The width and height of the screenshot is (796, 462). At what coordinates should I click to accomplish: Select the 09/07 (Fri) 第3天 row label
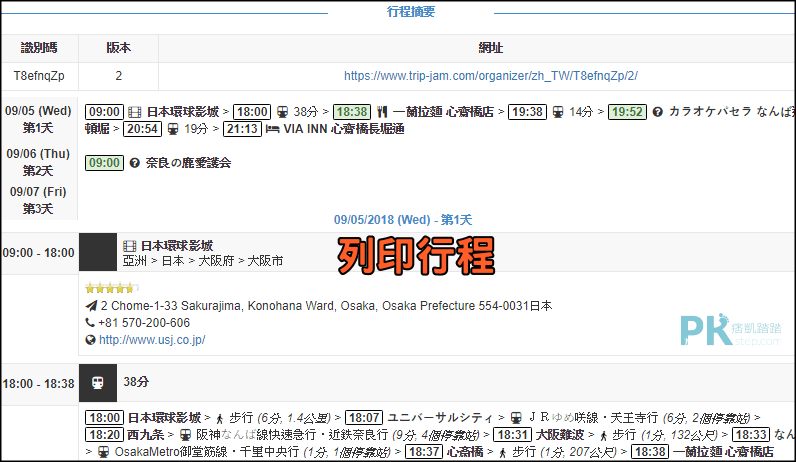38,200
